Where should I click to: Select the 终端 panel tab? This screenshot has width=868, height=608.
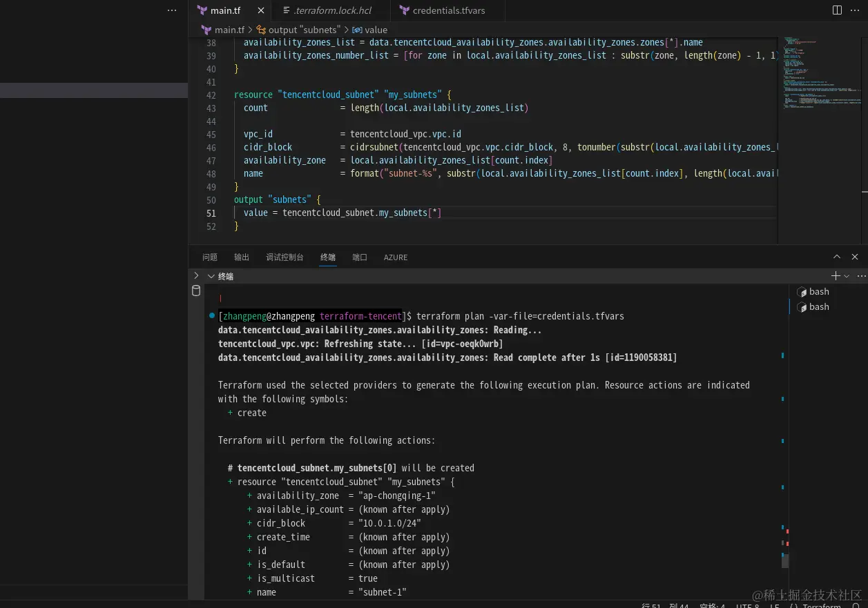pyautogui.click(x=328, y=257)
